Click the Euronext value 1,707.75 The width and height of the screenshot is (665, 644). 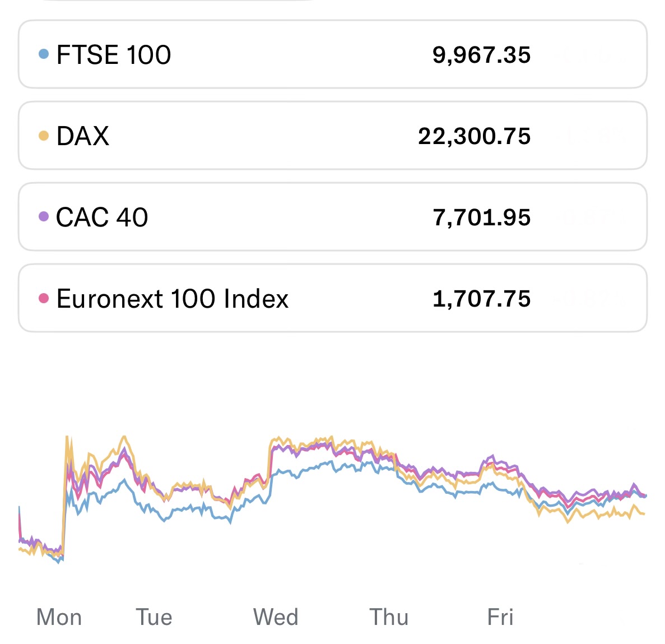coord(481,299)
